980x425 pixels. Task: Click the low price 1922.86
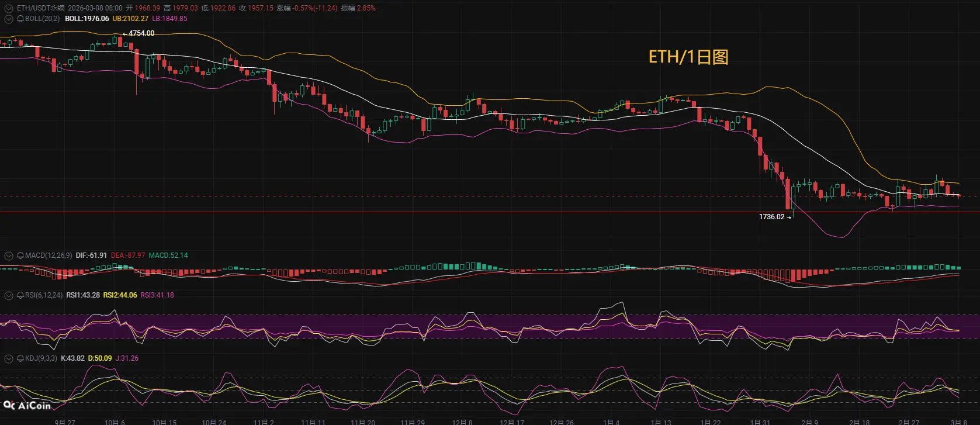click(223, 8)
